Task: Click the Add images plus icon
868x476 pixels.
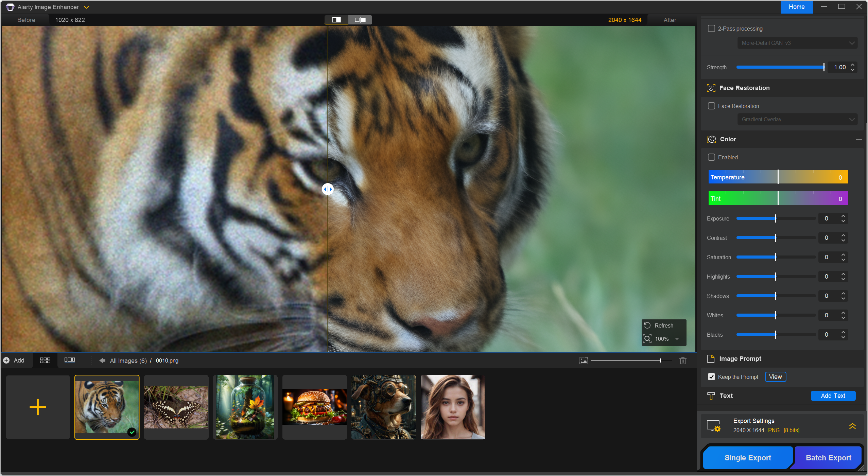Action: click(x=6, y=360)
